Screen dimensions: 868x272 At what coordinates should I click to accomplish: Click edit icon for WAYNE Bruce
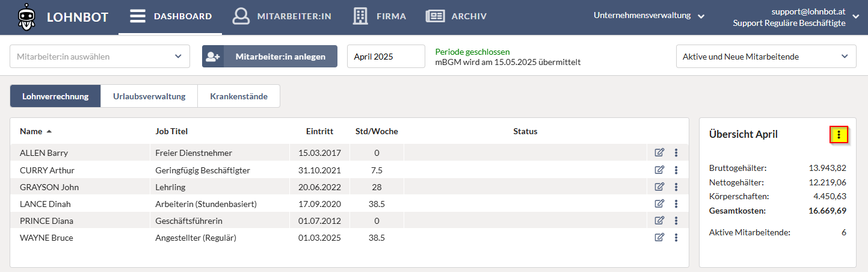pyautogui.click(x=659, y=238)
